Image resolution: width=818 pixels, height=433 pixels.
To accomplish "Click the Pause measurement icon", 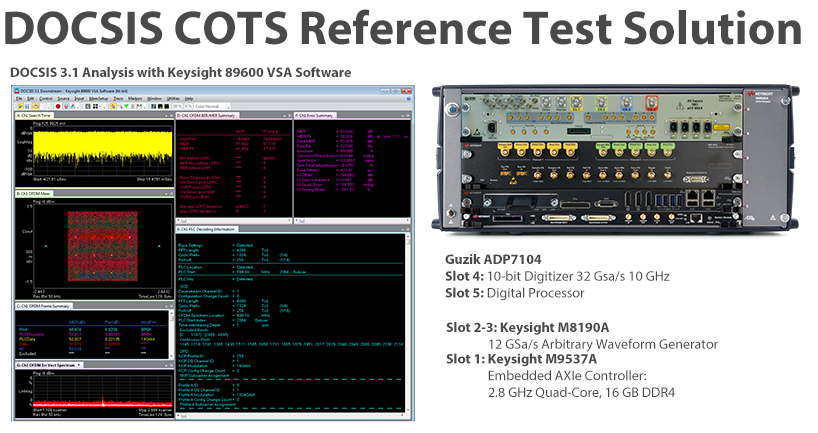I will point(27,106).
